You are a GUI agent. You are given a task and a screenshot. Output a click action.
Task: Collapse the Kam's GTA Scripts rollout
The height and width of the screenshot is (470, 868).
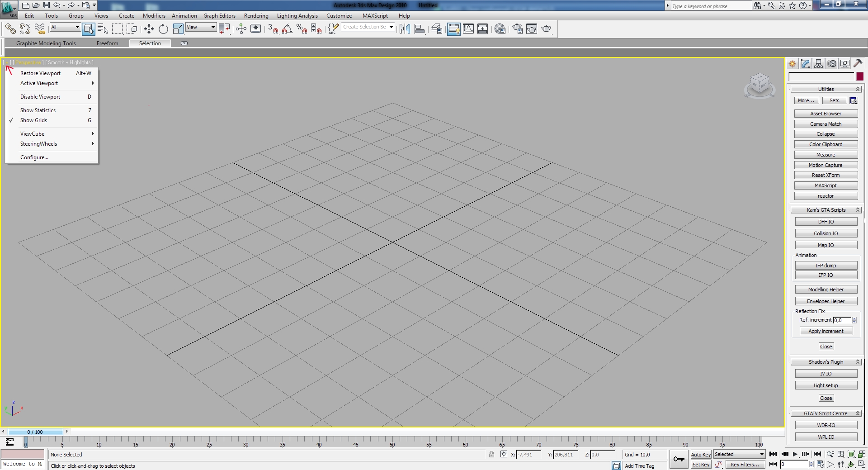826,210
